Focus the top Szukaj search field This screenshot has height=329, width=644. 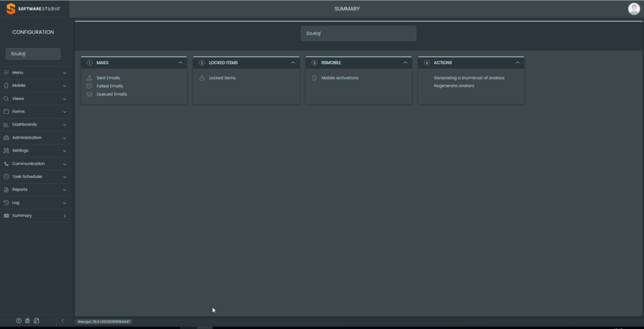[x=358, y=33]
